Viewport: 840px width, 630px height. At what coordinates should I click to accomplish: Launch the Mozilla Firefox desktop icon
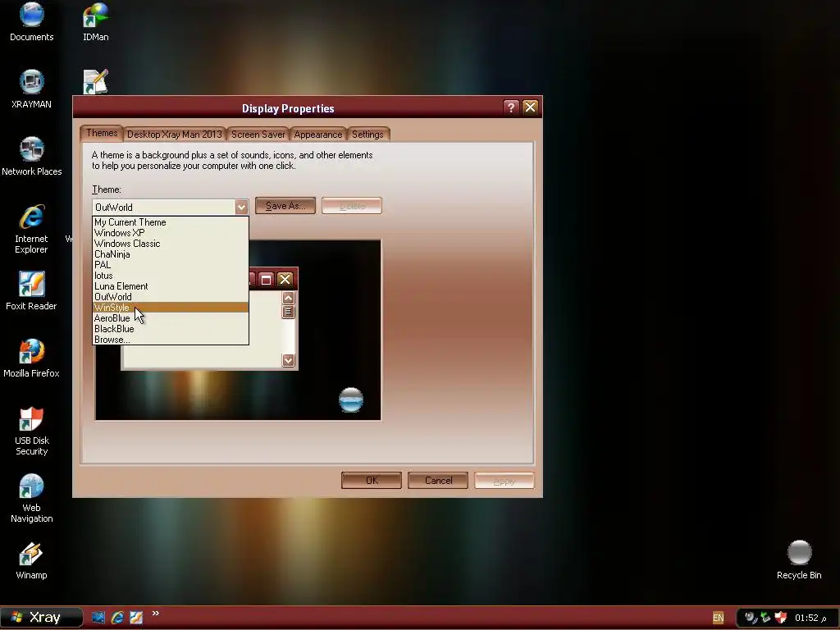(x=32, y=358)
